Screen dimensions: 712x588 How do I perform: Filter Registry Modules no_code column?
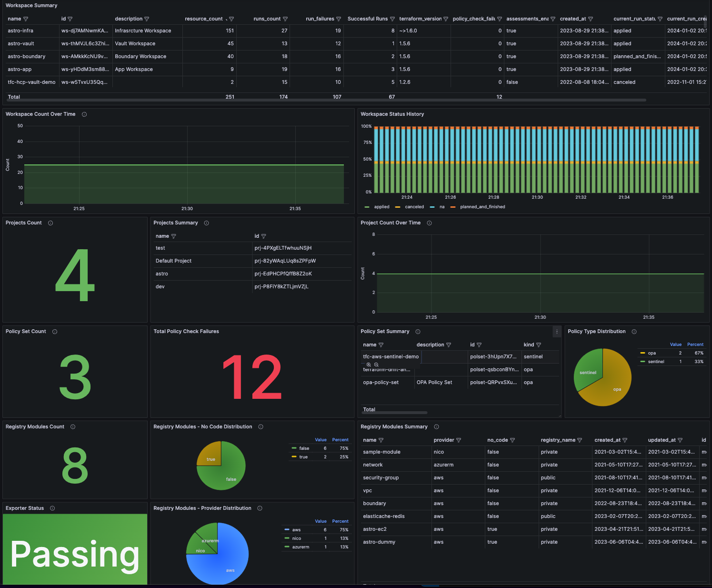512,440
